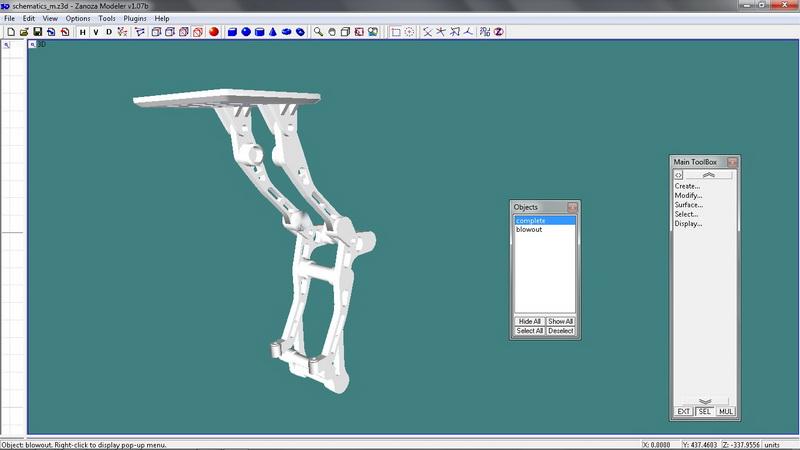
Task: Activate the magnifier zoom tool
Action: point(318,32)
